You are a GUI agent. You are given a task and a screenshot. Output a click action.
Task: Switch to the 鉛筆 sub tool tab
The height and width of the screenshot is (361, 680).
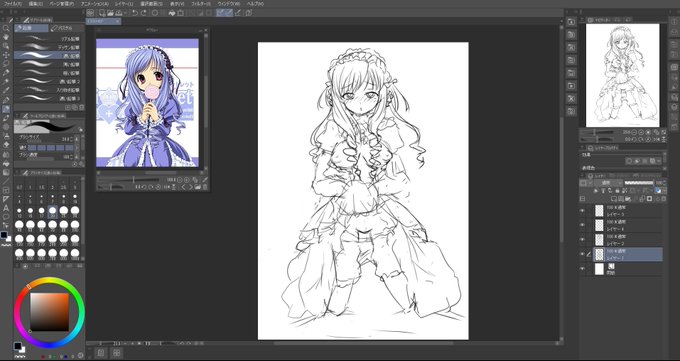[x=31, y=28]
